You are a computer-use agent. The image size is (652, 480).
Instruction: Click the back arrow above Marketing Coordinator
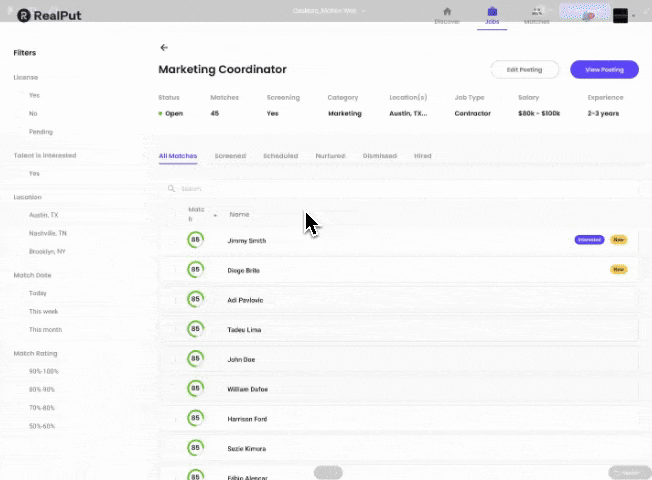pos(164,47)
